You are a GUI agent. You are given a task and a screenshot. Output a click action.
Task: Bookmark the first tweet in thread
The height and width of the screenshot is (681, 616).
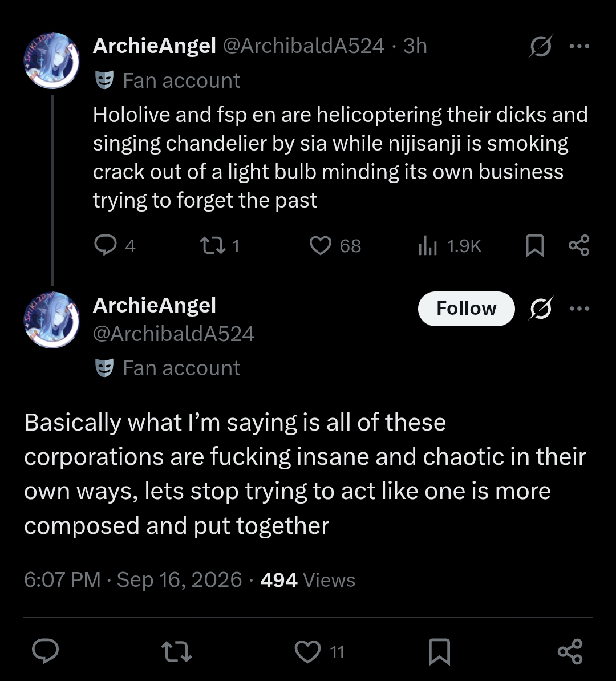point(535,245)
